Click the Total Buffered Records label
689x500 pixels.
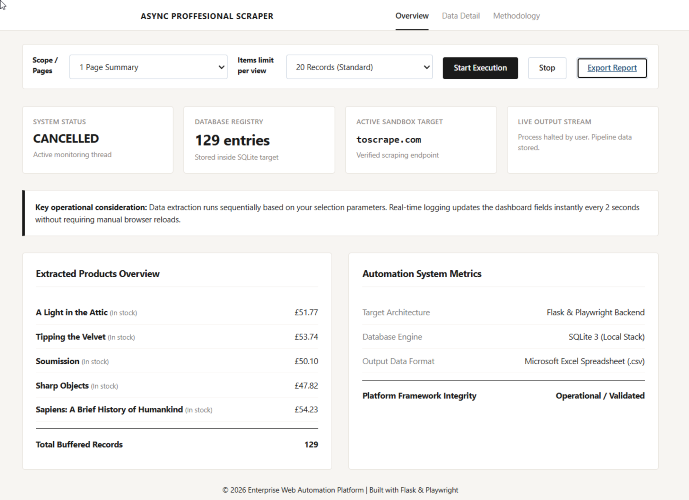tap(79, 445)
